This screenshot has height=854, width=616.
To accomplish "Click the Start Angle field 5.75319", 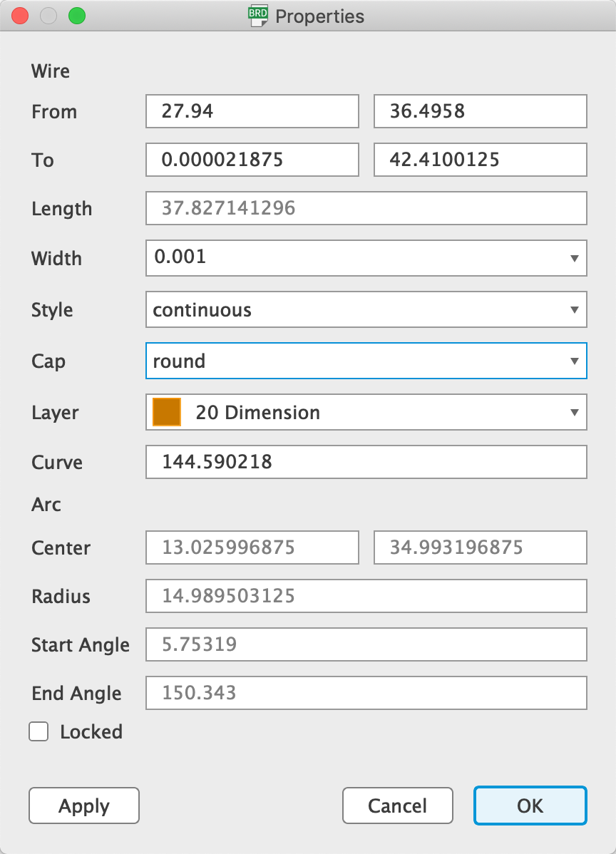I will click(x=366, y=645).
